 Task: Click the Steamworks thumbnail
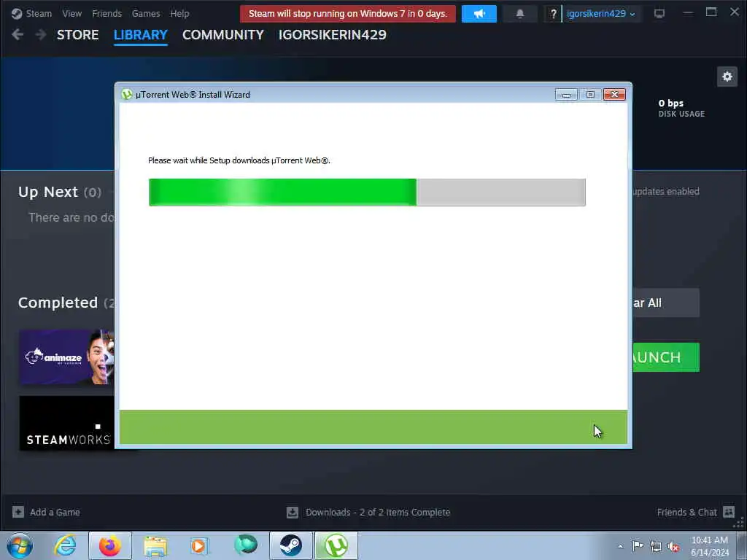click(x=66, y=423)
